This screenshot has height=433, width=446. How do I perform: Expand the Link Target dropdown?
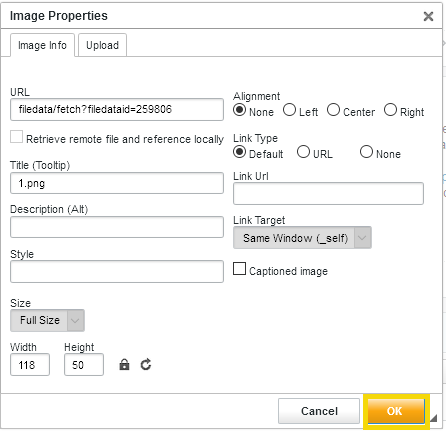tap(302, 238)
